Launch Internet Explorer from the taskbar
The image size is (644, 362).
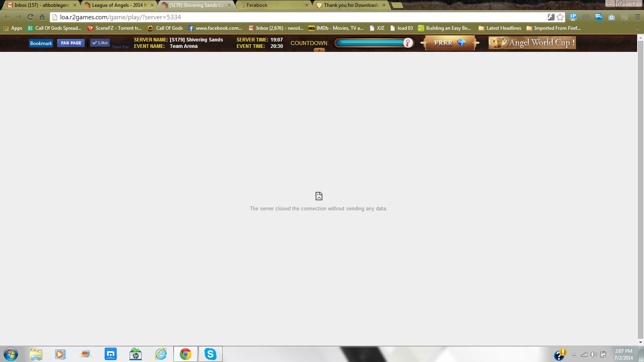tap(161, 354)
